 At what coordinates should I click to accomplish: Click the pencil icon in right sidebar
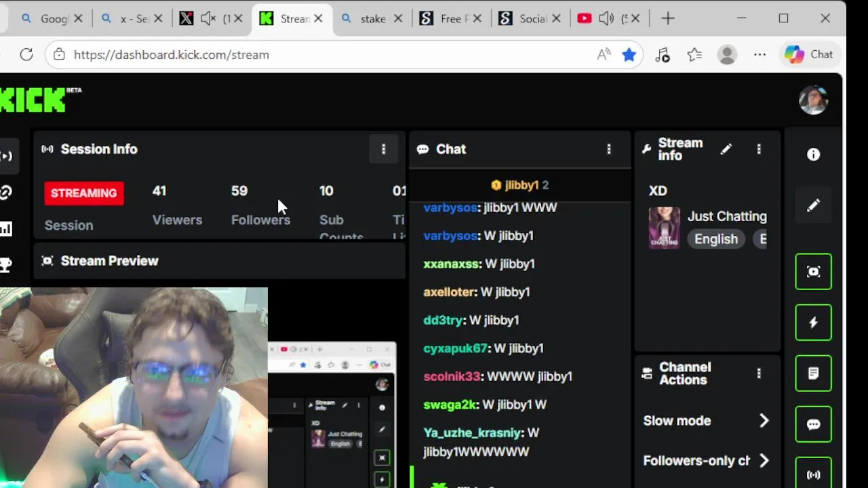(814, 205)
